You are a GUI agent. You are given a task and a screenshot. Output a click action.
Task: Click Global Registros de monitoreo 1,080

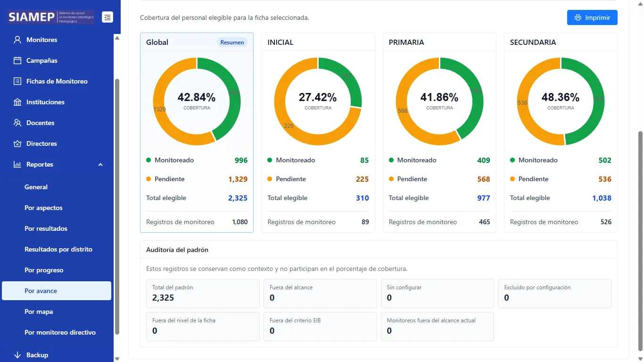240,222
